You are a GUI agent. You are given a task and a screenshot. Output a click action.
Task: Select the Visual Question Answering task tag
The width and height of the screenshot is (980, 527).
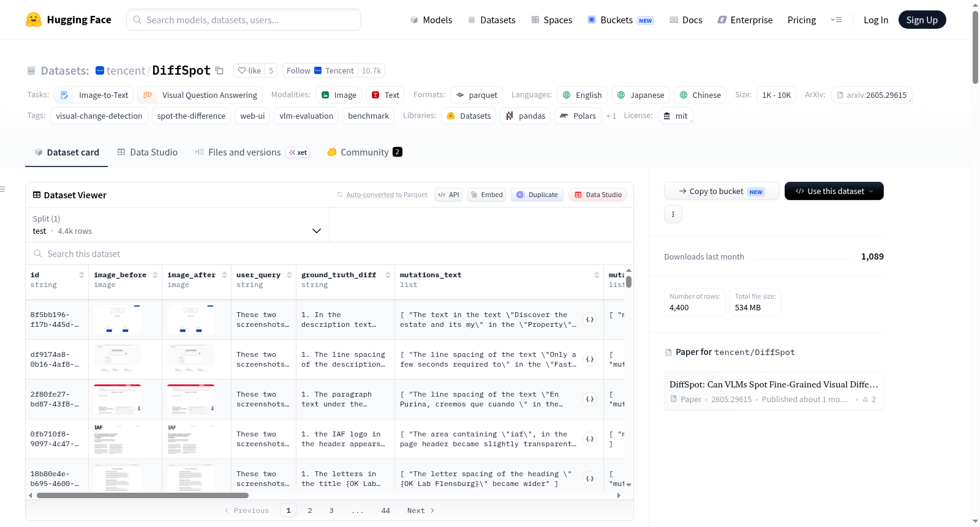pyautogui.click(x=200, y=95)
